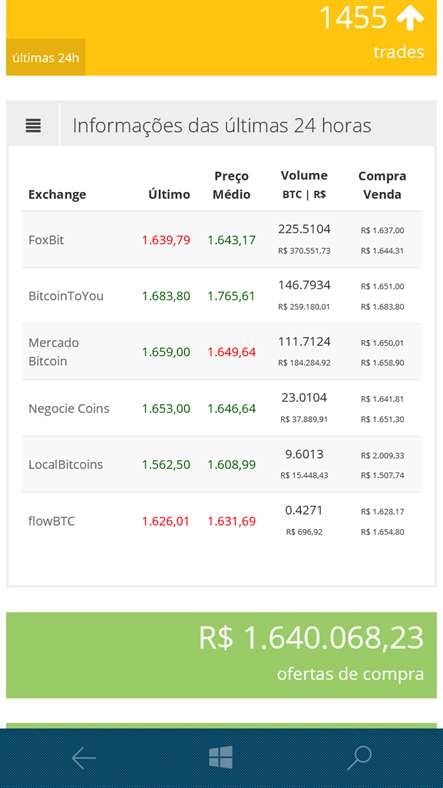
Task: Select the Negocie Coins exchange
Action: (222, 408)
